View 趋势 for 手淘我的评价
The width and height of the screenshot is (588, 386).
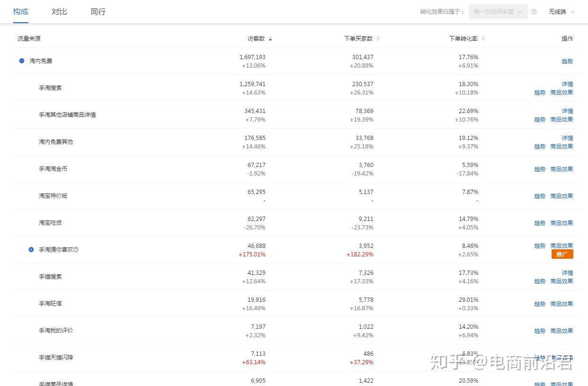click(540, 331)
